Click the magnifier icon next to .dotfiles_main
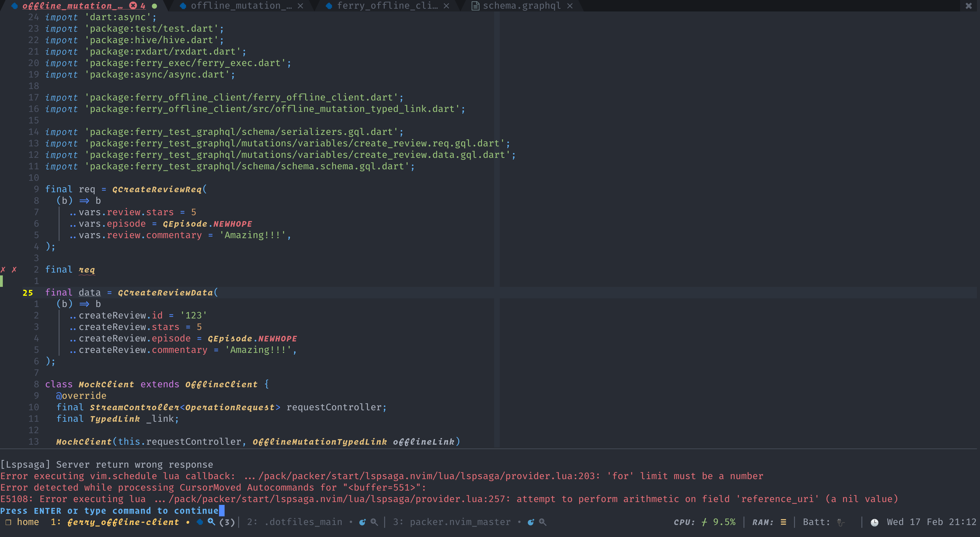The image size is (980, 537). (374, 522)
